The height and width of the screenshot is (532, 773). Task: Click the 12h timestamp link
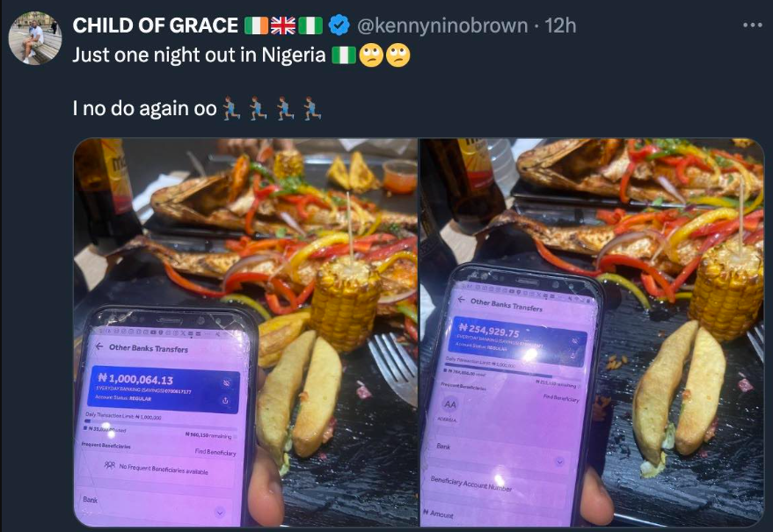pos(560,26)
